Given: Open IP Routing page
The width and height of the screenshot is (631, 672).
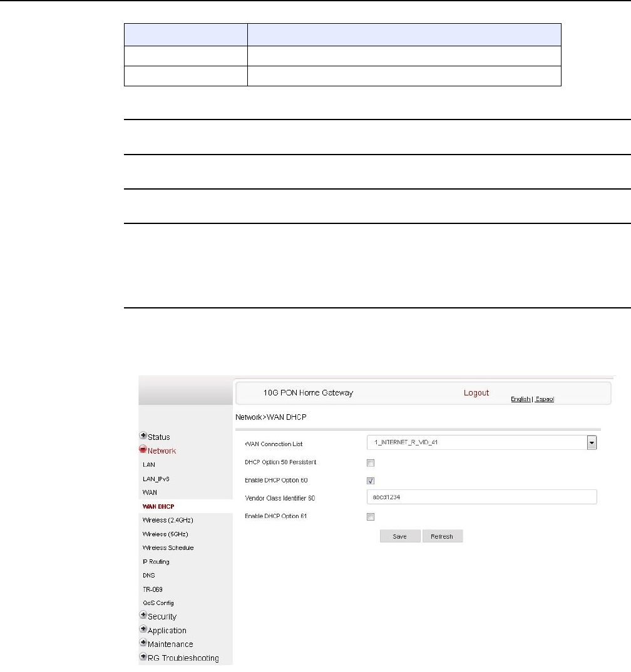Looking at the screenshot, I should click(x=156, y=562).
